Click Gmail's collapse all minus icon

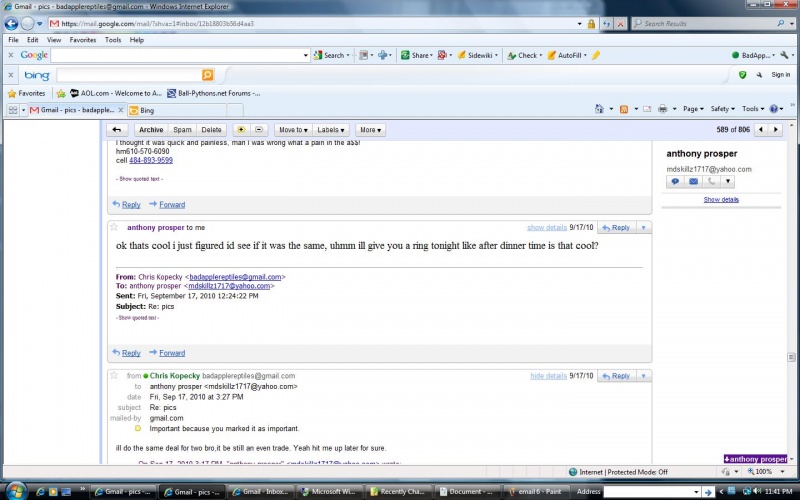[x=259, y=130]
